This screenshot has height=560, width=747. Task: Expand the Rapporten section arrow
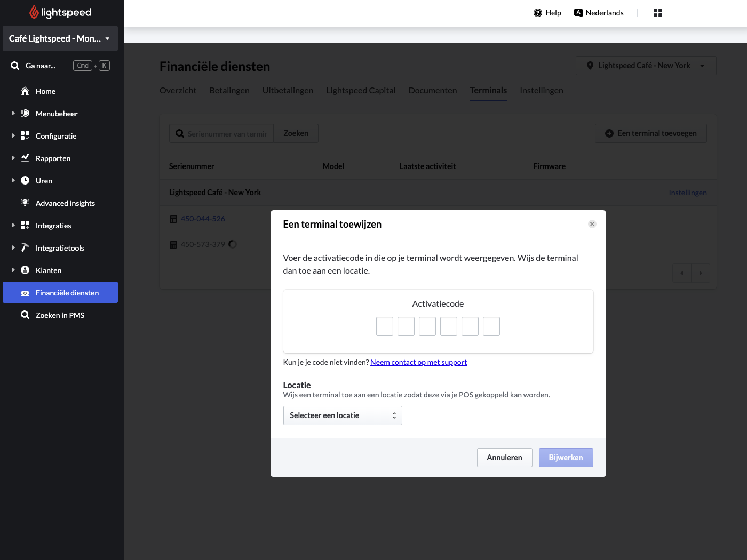pos(13,158)
